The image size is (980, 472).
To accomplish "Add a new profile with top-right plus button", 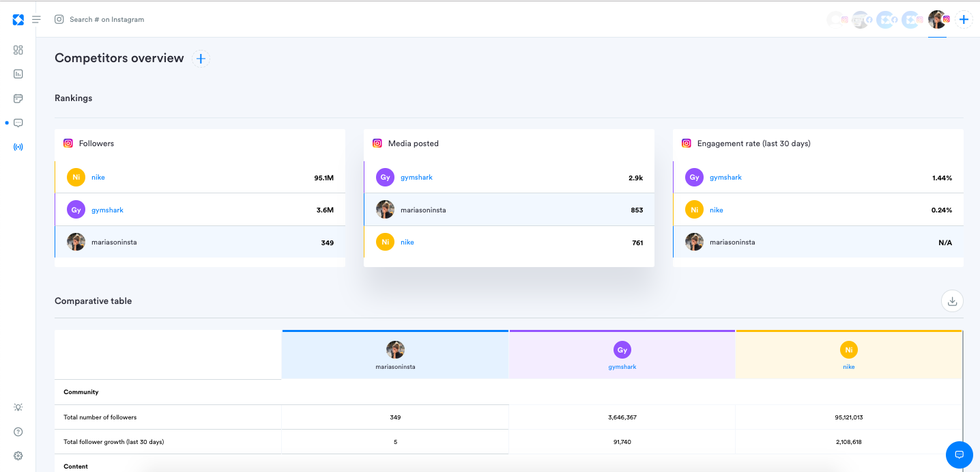I will point(964,20).
